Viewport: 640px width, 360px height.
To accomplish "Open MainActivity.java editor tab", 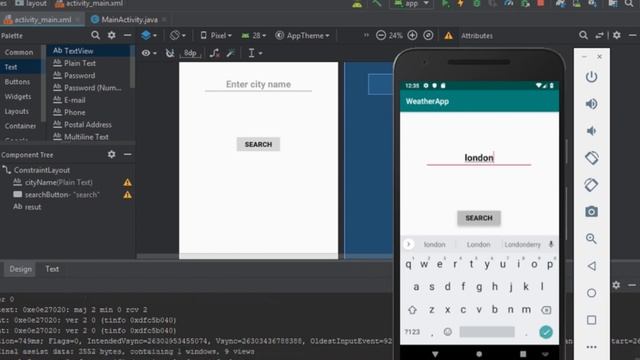I will click(129, 20).
